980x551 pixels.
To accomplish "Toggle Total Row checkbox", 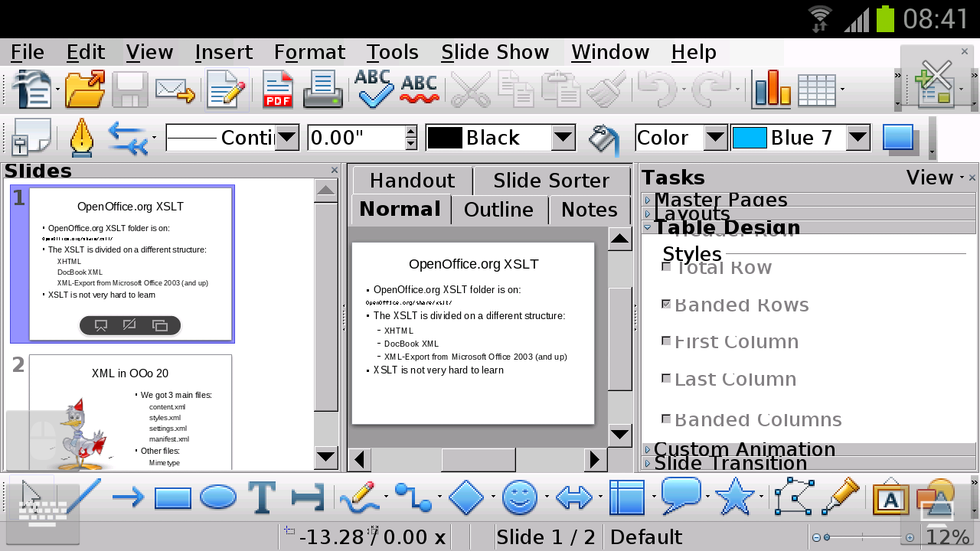I will coord(666,267).
